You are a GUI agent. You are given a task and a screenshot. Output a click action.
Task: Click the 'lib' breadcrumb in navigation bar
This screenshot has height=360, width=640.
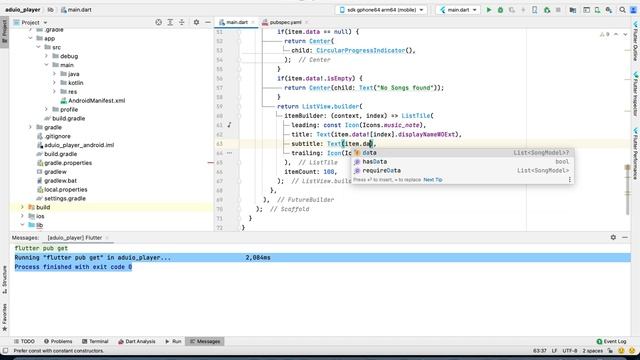click(50, 10)
